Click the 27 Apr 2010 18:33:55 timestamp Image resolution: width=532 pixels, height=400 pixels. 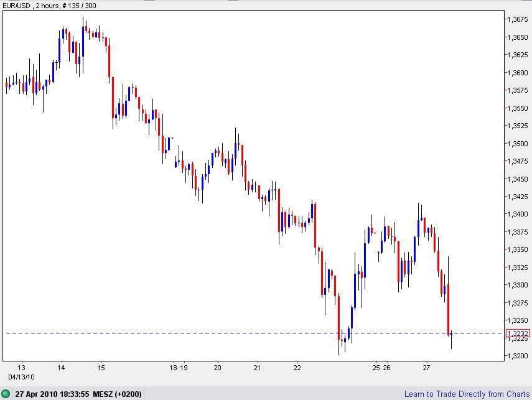52,394
